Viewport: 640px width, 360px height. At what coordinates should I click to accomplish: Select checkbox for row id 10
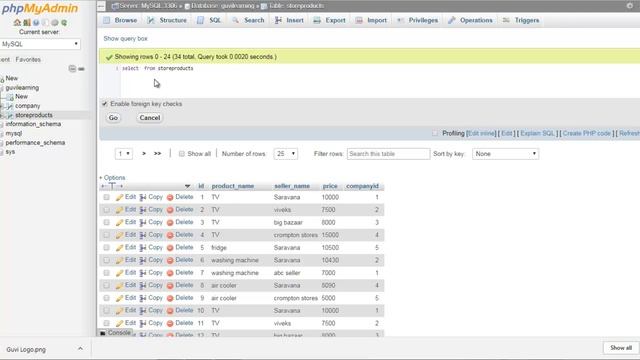[107, 311]
